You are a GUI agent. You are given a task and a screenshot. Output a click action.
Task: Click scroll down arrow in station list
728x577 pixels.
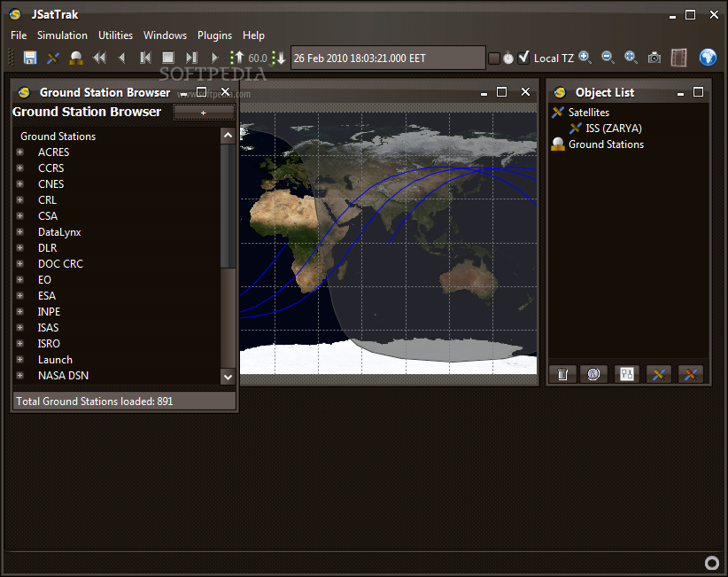click(228, 377)
